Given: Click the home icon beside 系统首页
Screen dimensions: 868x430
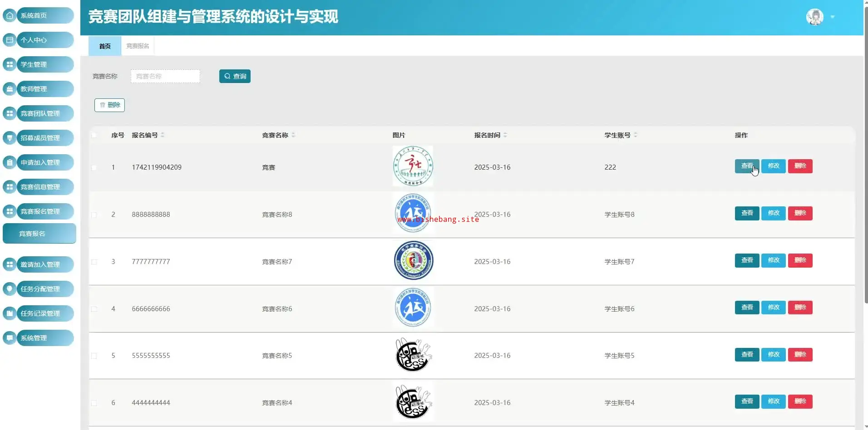Looking at the screenshot, I should (10, 15).
